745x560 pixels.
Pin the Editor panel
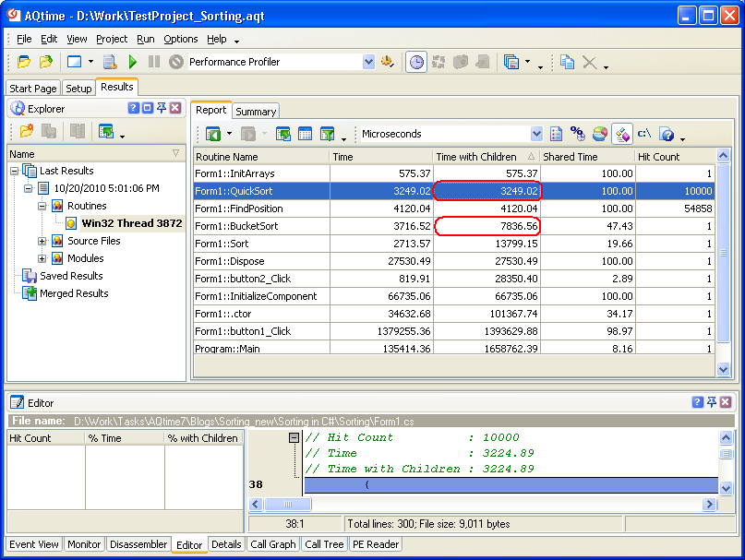[712, 402]
